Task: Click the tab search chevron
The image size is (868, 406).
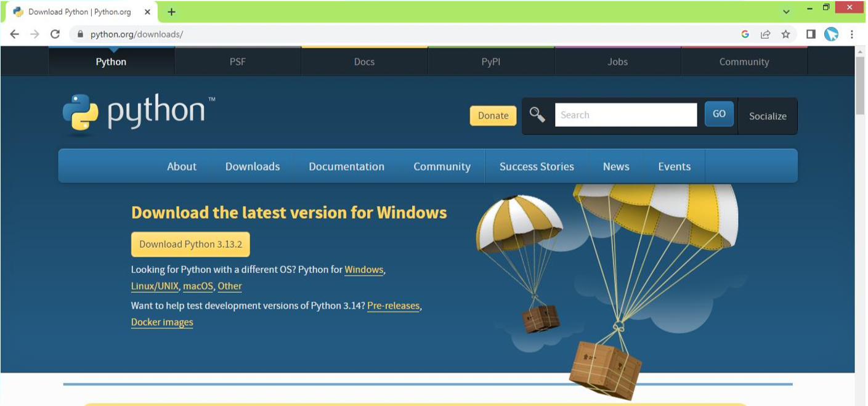Action: point(786,12)
